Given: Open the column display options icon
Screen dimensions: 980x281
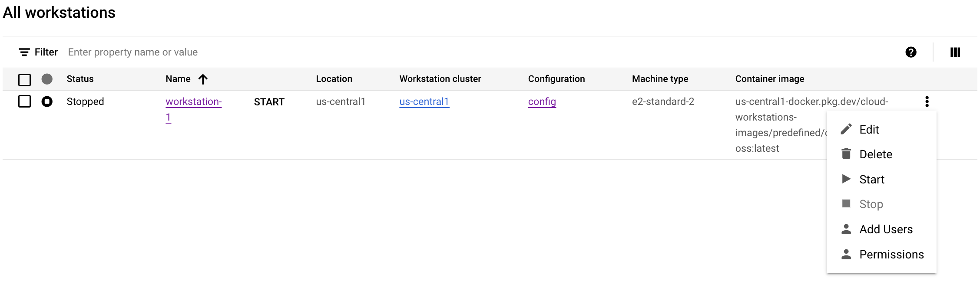Looking at the screenshot, I should coord(955,52).
